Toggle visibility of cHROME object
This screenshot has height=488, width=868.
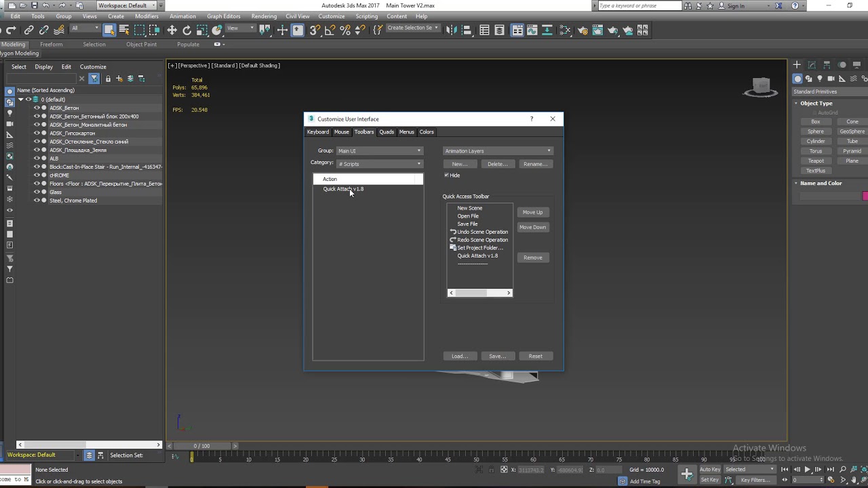(37, 176)
